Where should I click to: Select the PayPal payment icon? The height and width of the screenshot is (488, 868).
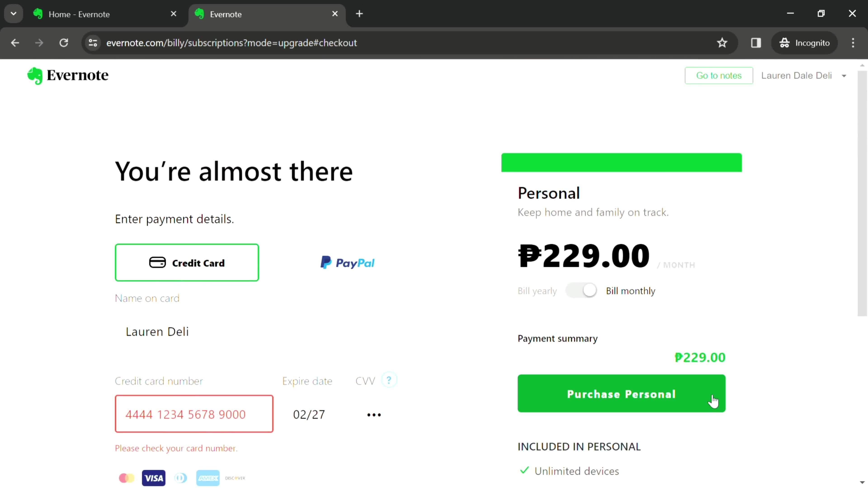[346, 263]
